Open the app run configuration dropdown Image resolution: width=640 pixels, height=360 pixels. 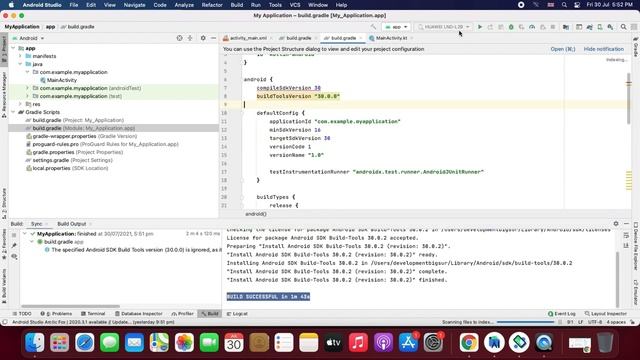(x=396, y=27)
